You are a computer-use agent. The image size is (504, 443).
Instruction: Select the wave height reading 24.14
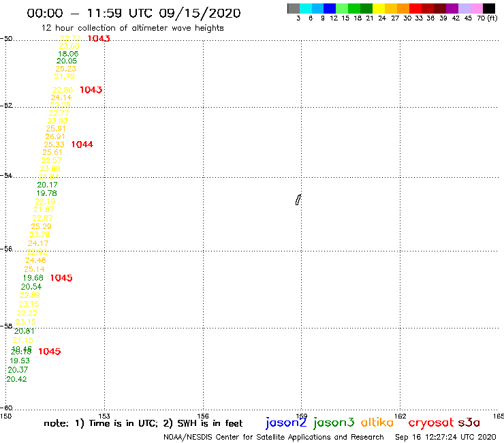pyautogui.click(x=61, y=97)
